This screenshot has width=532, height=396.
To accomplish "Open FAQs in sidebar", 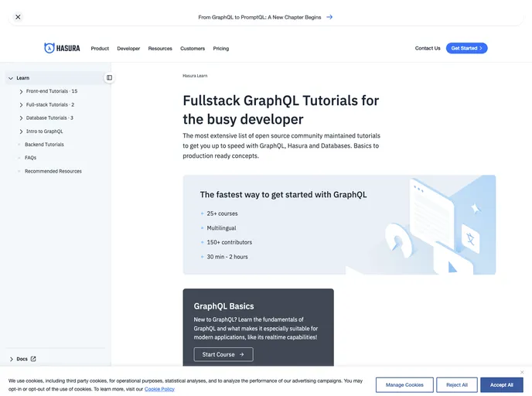I will click(x=30, y=158).
